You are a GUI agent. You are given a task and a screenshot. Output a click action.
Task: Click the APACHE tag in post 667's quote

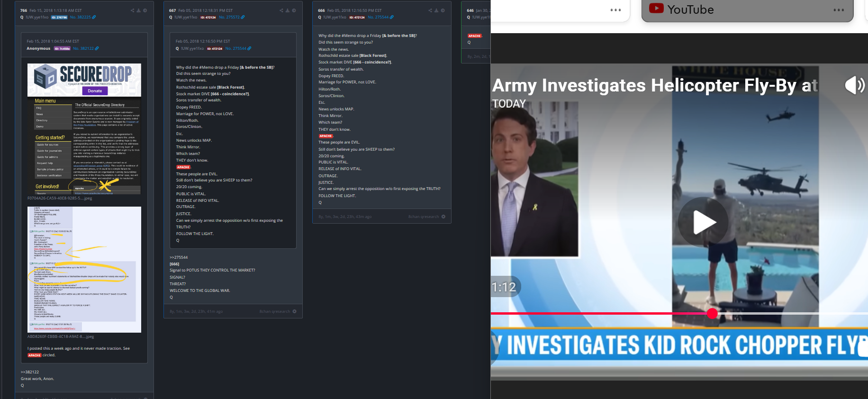183,167
